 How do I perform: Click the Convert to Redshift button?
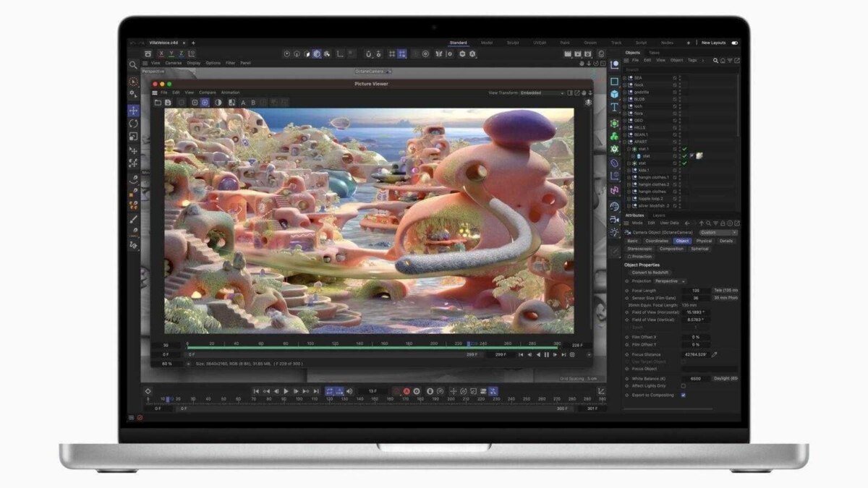(650, 273)
